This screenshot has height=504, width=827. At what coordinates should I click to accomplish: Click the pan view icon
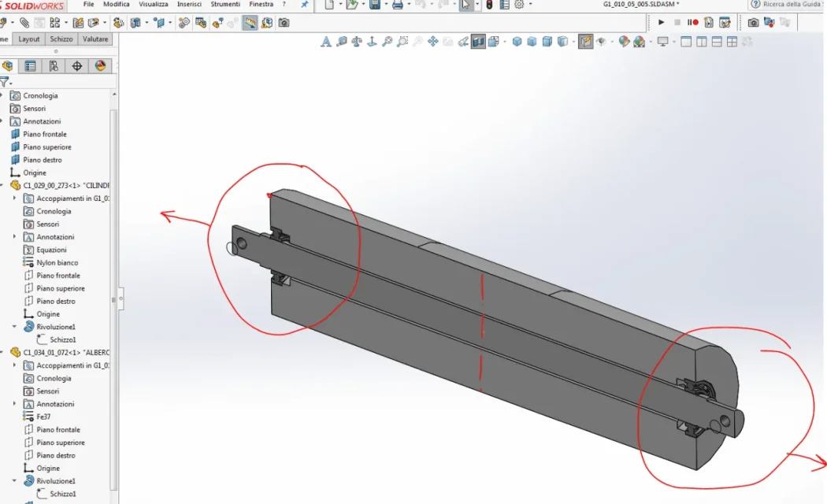click(432, 42)
